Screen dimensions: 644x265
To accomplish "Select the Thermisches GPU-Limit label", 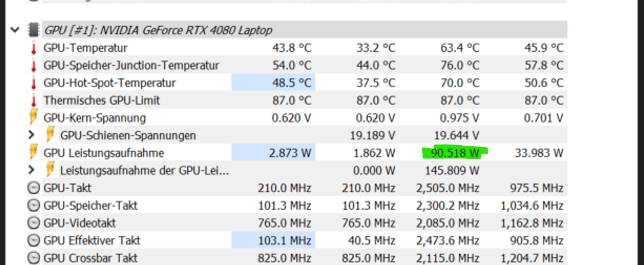I will pyautogui.click(x=101, y=101).
